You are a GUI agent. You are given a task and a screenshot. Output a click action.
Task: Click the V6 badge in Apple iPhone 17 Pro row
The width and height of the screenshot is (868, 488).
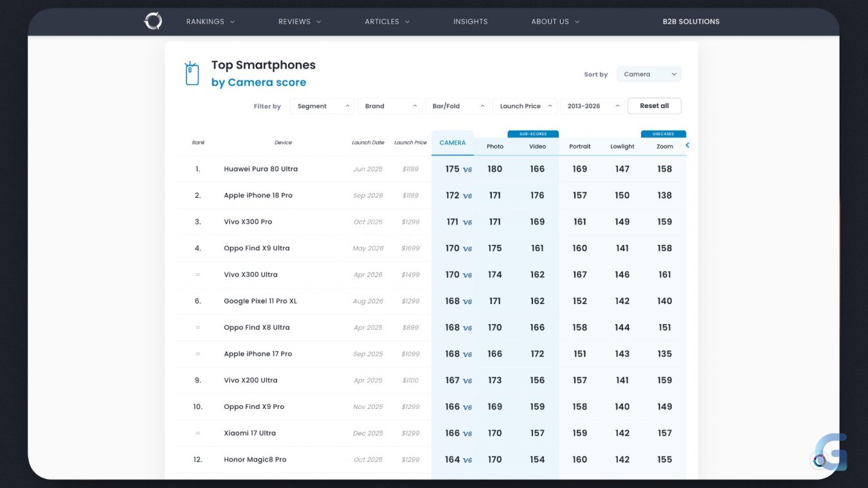point(467,354)
